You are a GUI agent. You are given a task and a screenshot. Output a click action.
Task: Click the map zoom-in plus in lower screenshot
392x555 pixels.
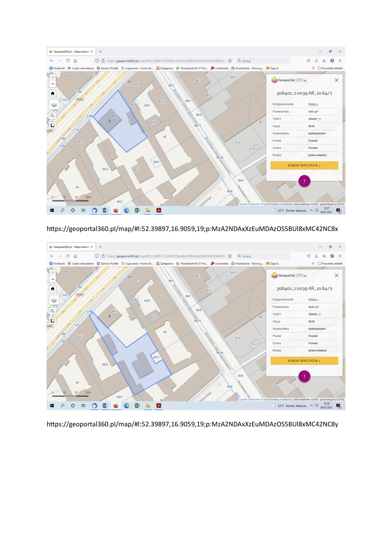tap(52, 273)
